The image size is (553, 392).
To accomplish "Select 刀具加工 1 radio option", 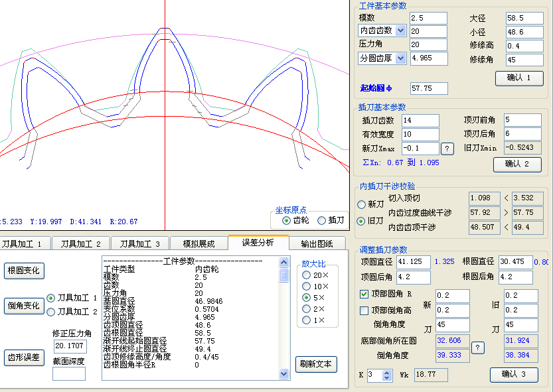I will 50,298.
